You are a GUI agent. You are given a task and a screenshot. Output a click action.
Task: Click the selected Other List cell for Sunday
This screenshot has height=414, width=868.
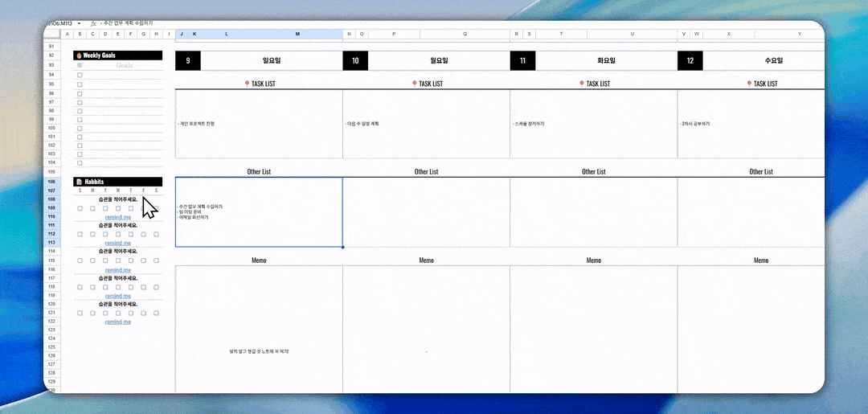click(259, 212)
